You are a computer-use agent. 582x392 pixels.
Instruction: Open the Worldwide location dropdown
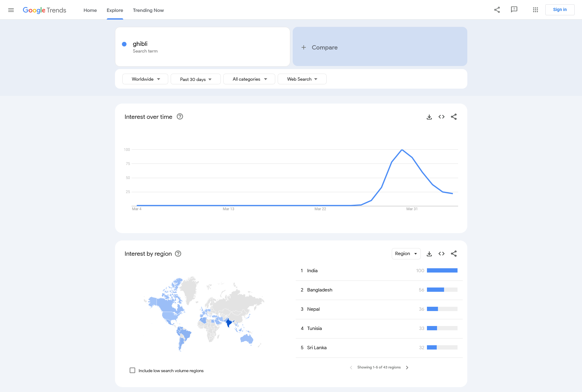[145, 79]
